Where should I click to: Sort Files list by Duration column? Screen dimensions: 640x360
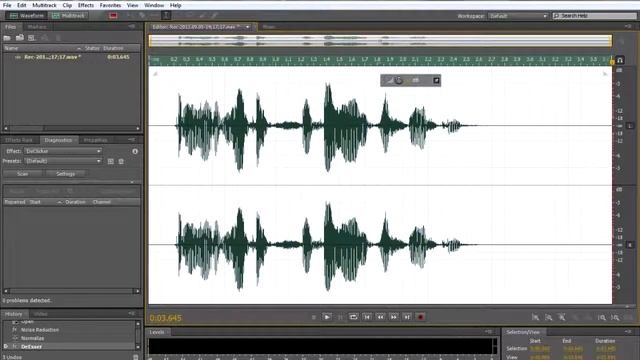[x=113, y=48]
